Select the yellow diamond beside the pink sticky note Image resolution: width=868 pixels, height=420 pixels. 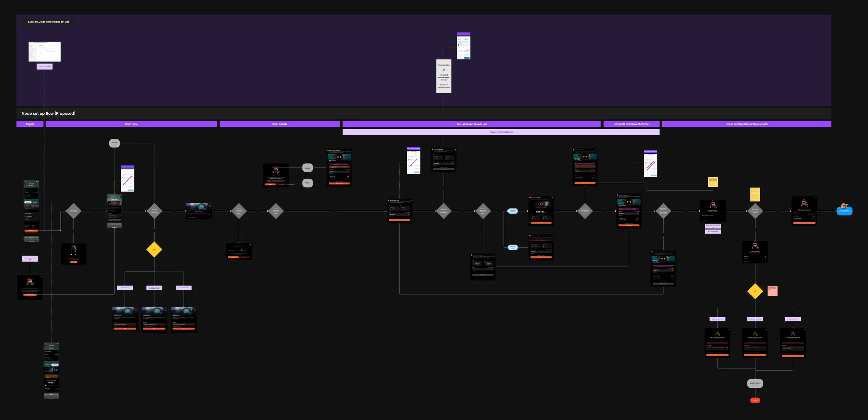click(755, 291)
